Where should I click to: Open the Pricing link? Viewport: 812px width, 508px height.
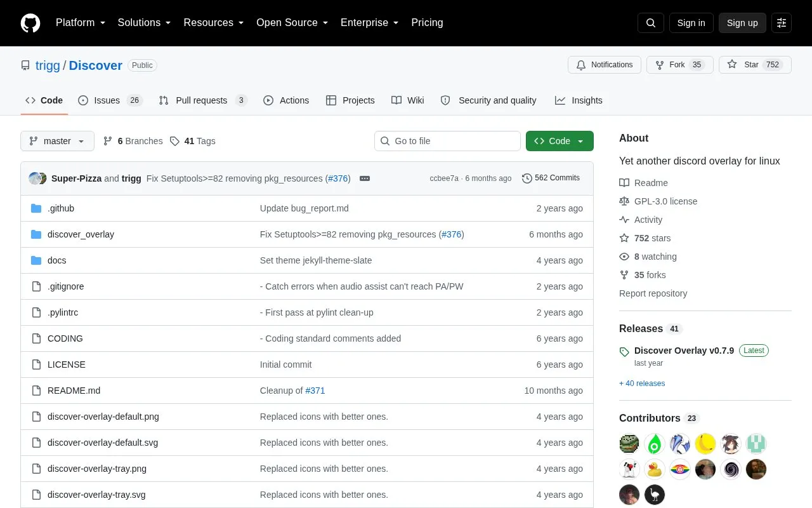(427, 23)
